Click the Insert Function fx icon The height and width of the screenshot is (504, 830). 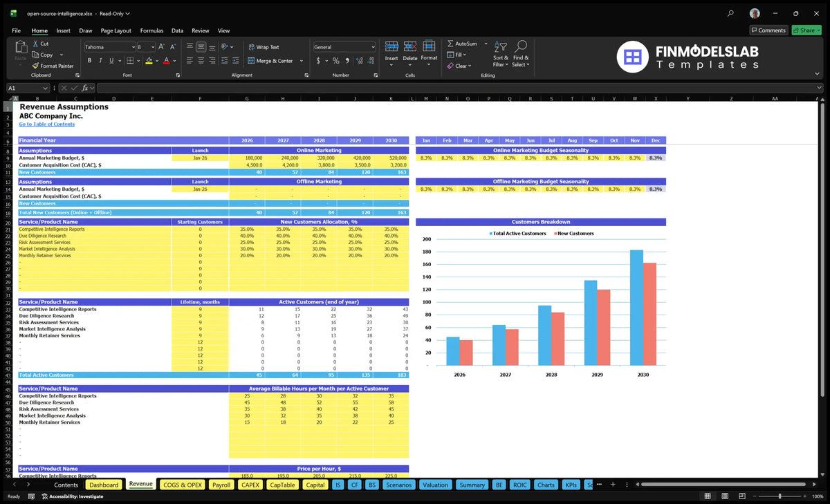[84, 88]
